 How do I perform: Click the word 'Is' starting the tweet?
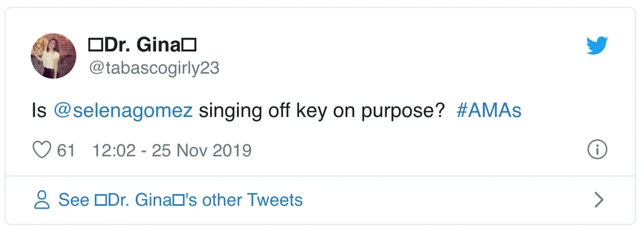pyautogui.click(x=40, y=111)
